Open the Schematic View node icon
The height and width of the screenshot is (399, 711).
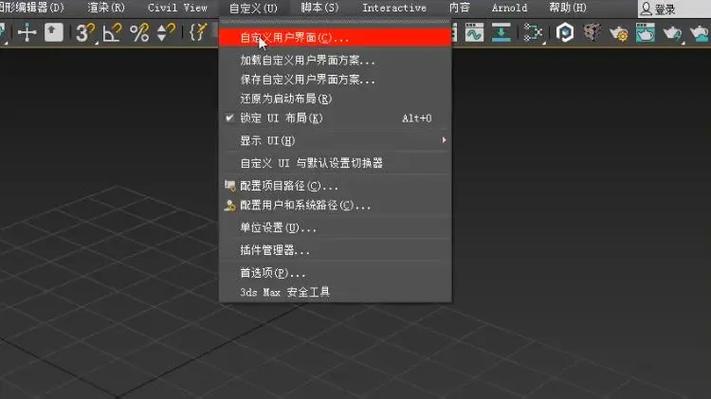533,33
